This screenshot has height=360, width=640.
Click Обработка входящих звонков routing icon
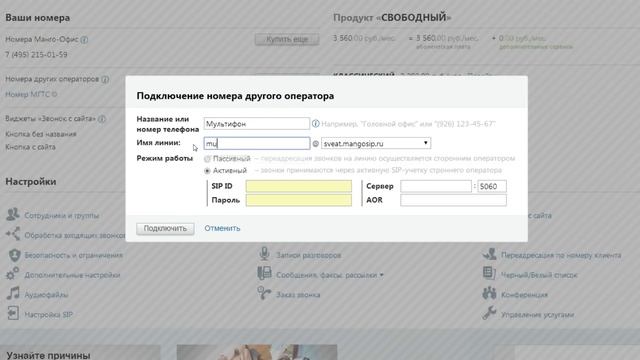[x=13, y=234]
